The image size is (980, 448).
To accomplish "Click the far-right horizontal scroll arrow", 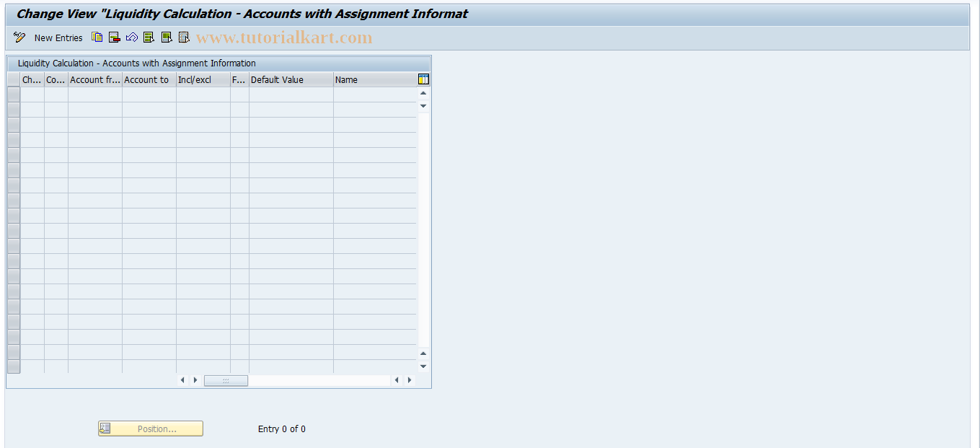I will [x=410, y=380].
